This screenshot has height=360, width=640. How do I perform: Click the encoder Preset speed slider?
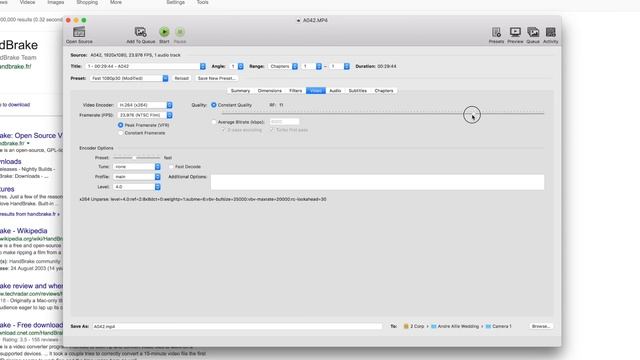click(136, 158)
